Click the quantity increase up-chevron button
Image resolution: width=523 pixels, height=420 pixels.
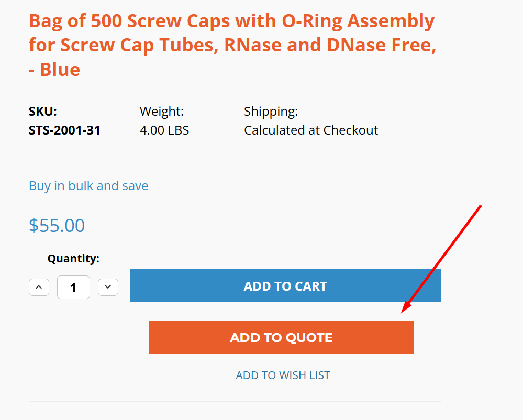[39, 287]
